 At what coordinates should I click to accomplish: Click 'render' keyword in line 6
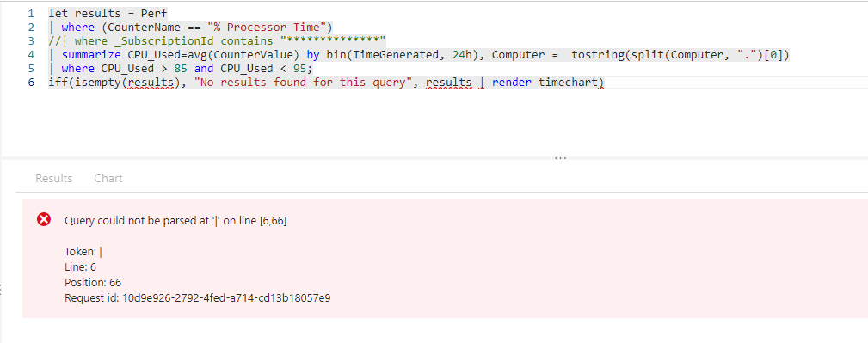[x=512, y=83]
